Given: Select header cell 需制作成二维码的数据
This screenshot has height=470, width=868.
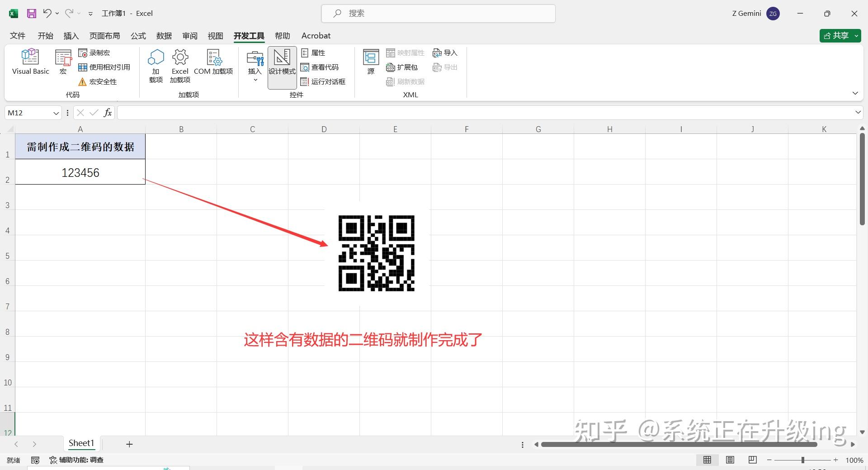Looking at the screenshot, I should point(80,147).
